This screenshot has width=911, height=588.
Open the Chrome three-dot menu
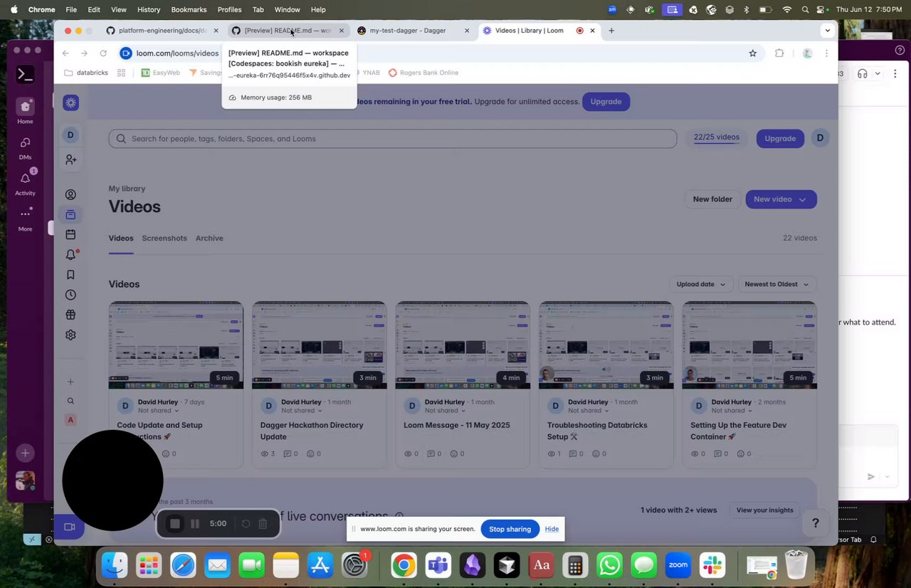click(826, 53)
